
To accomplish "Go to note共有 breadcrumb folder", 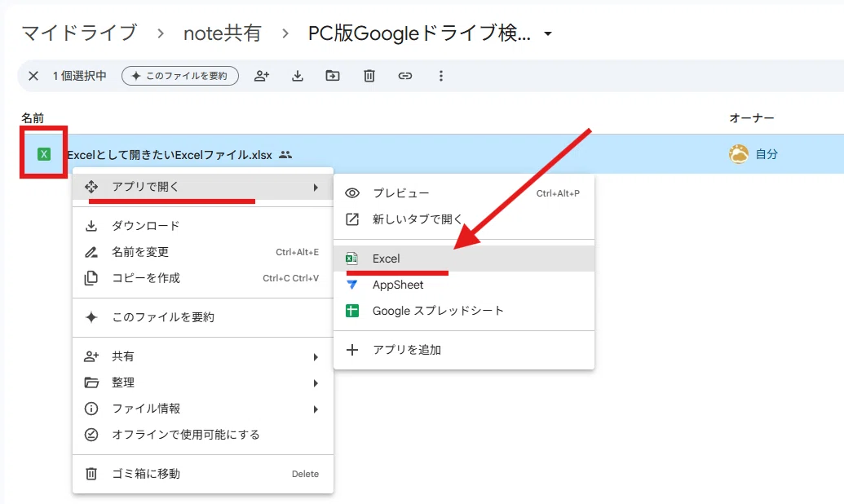I will (223, 33).
